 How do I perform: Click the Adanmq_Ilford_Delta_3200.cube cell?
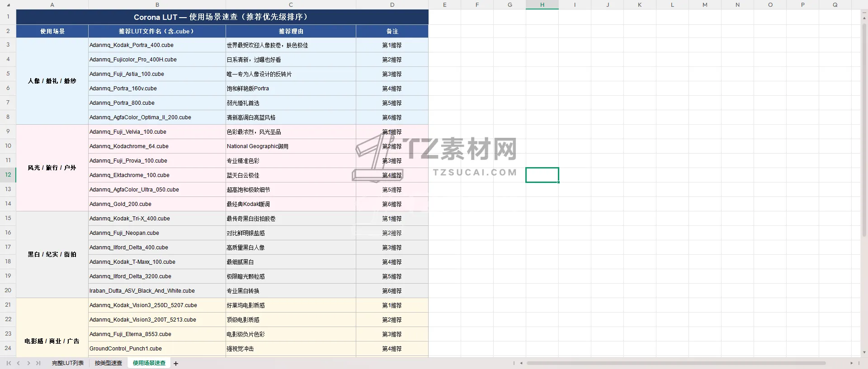click(x=157, y=276)
